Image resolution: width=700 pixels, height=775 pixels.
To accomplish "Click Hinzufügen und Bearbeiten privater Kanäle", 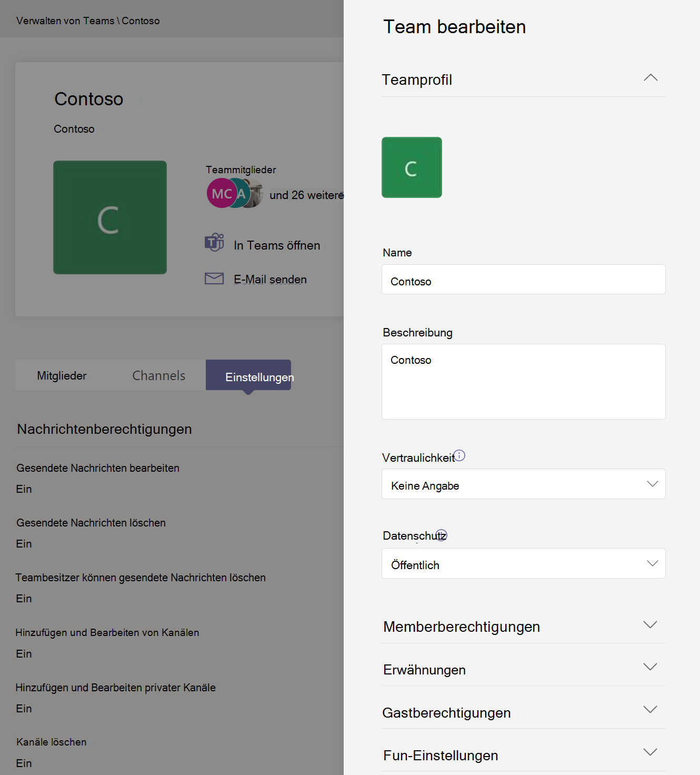I will pos(115,688).
